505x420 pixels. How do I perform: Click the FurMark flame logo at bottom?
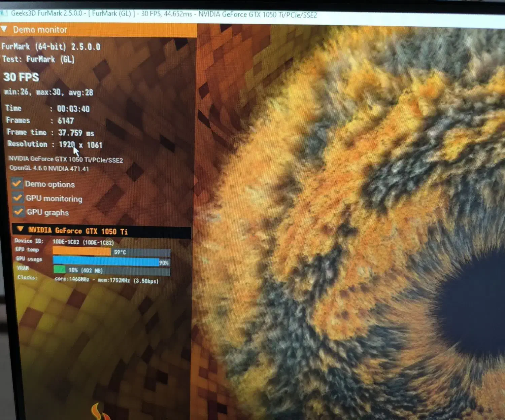point(99,412)
